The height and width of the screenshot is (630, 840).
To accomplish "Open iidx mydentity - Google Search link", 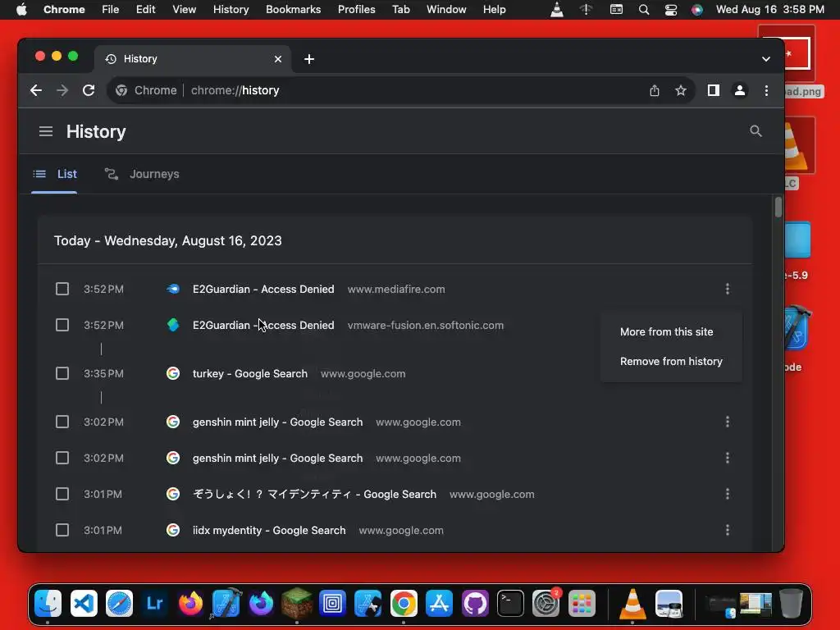I will point(269,531).
